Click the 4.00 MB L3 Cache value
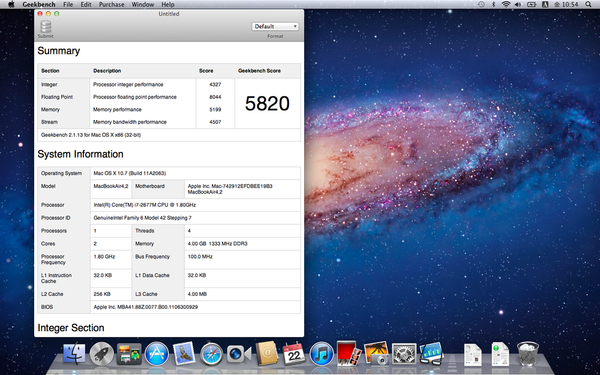 [x=197, y=294]
